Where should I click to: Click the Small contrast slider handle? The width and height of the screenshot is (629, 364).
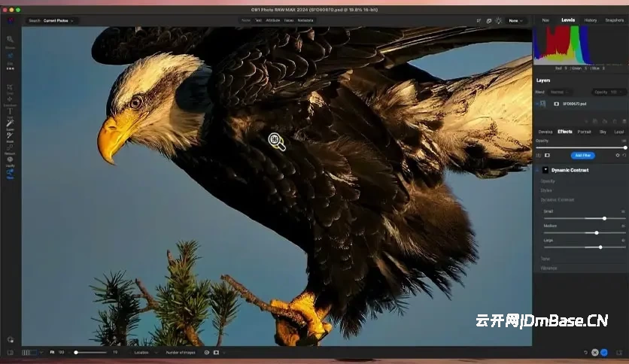click(x=604, y=219)
